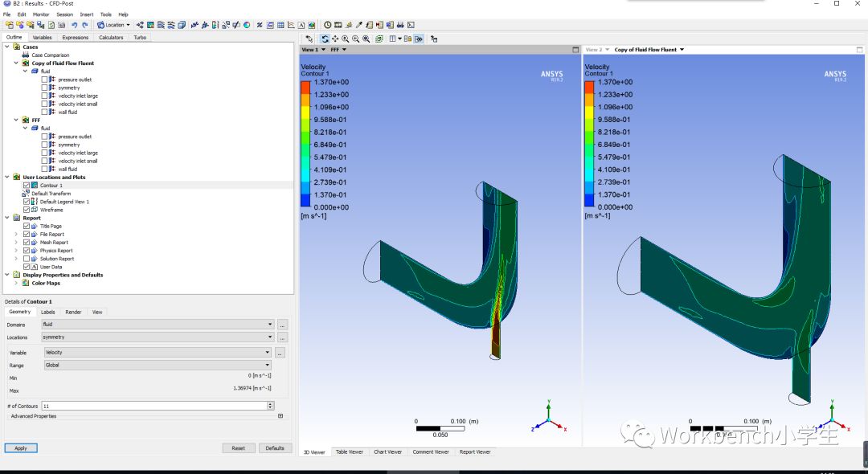The height and width of the screenshot is (474, 868).
Task: Insert a Comment via toolbar icon
Action: (301, 25)
